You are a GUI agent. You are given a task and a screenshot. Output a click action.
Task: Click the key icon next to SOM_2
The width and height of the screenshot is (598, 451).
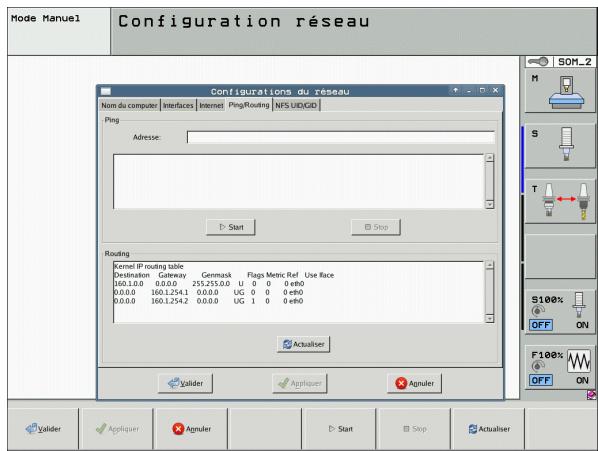[x=539, y=62]
